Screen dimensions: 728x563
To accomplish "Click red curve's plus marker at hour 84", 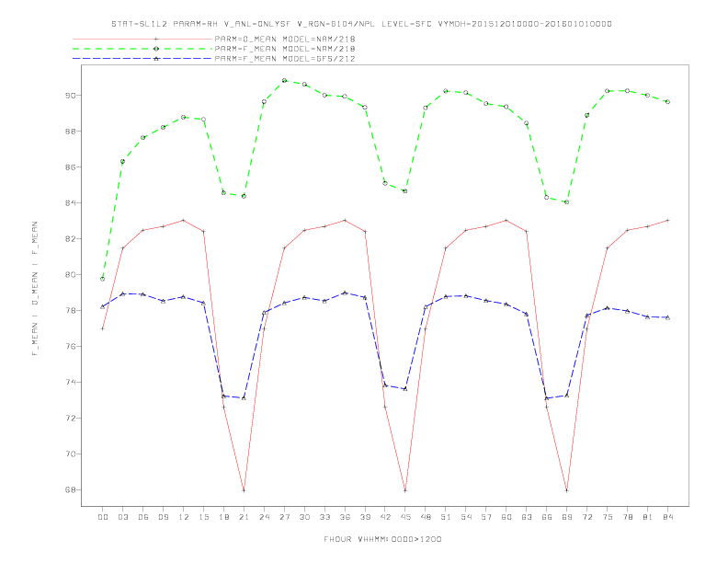I will coord(667,220).
